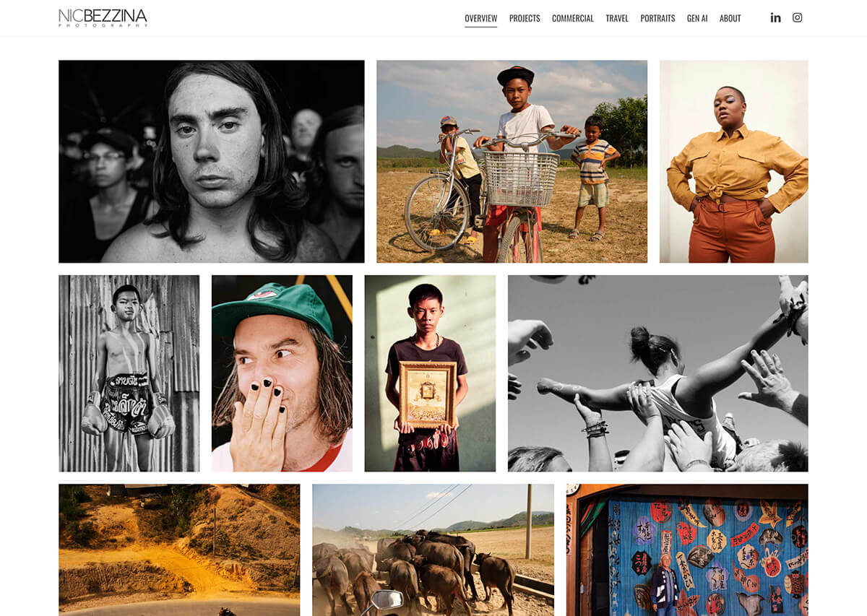Click the Nic Bezzina Photography logo
This screenshot has width=867, height=616.
[103, 18]
